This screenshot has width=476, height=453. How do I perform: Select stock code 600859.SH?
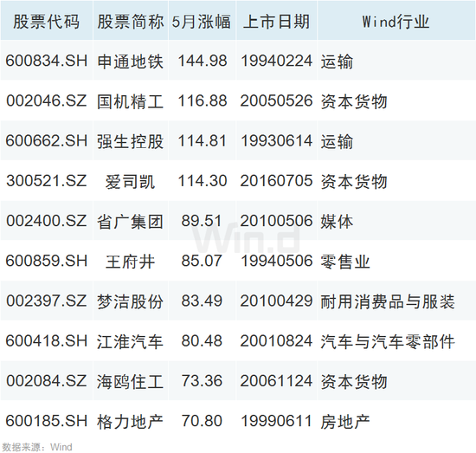47,261
